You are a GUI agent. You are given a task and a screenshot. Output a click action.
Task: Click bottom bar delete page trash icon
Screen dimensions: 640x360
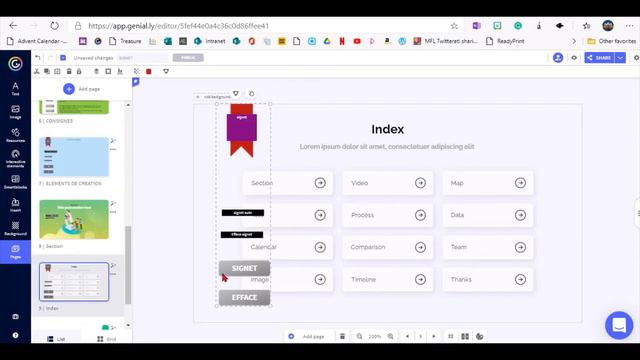[342, 336]
